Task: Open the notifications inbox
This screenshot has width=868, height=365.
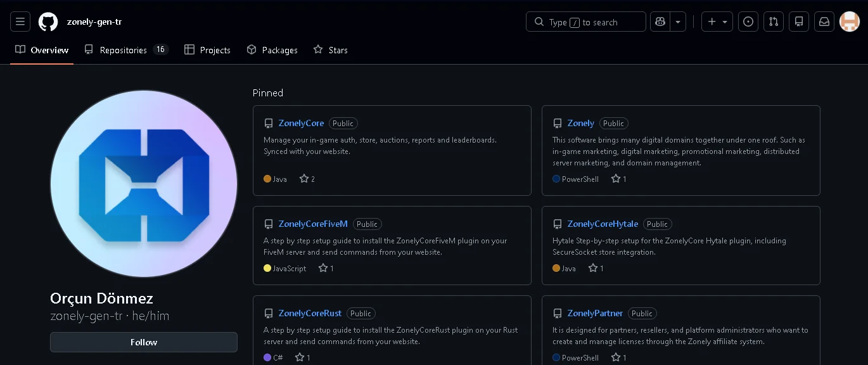Action: [x=824, y=22]
